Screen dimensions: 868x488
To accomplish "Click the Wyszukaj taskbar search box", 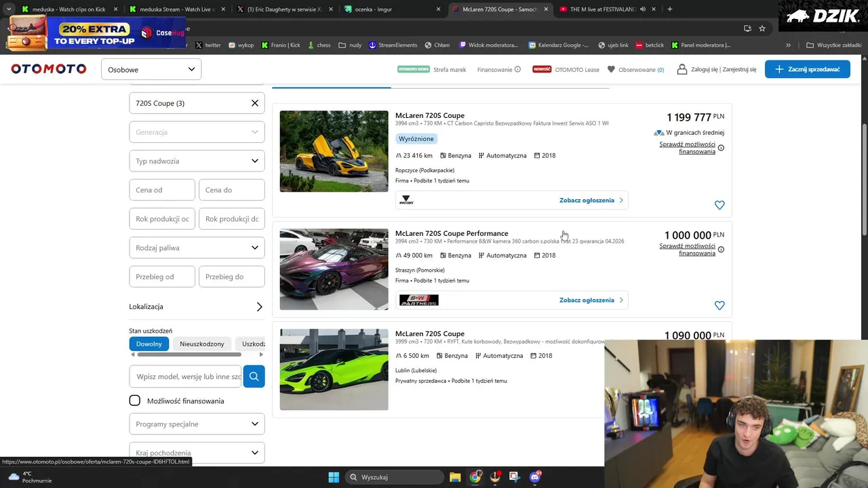I will 395,477.
